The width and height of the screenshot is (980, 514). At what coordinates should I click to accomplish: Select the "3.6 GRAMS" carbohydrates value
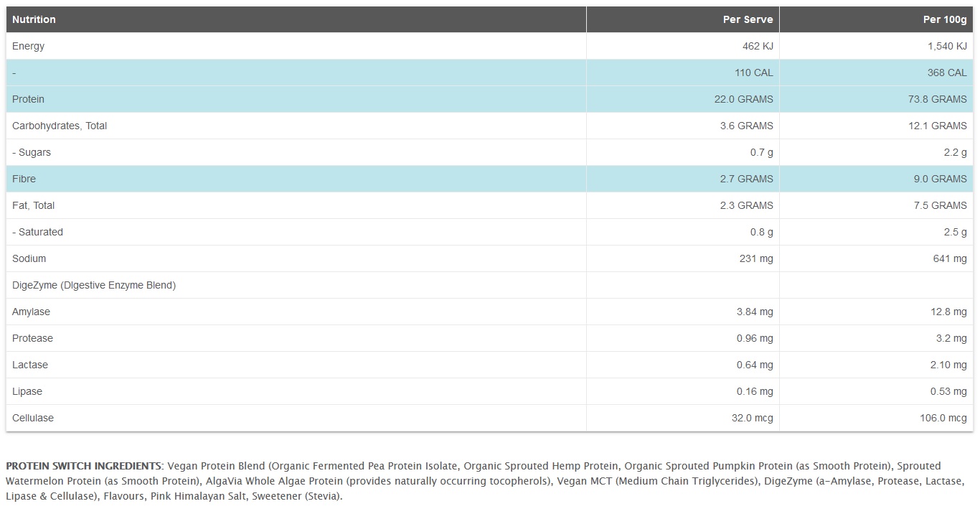click(x=747, y=126)
